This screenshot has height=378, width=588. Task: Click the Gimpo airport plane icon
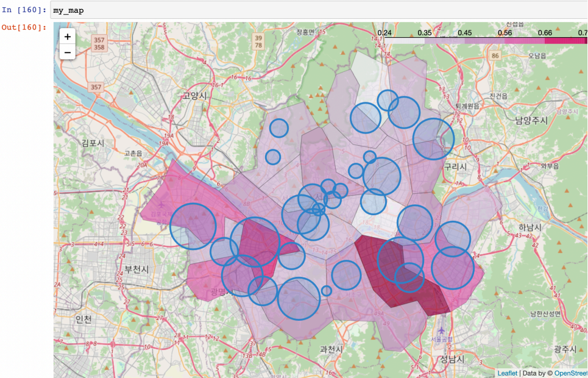pyautogui.click(x=161, y=205)
